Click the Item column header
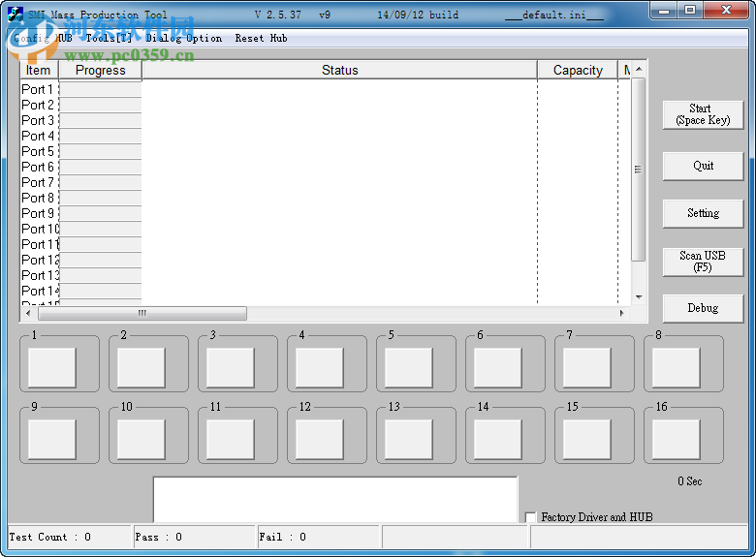The image size is (756, 557). click(39, 70)
